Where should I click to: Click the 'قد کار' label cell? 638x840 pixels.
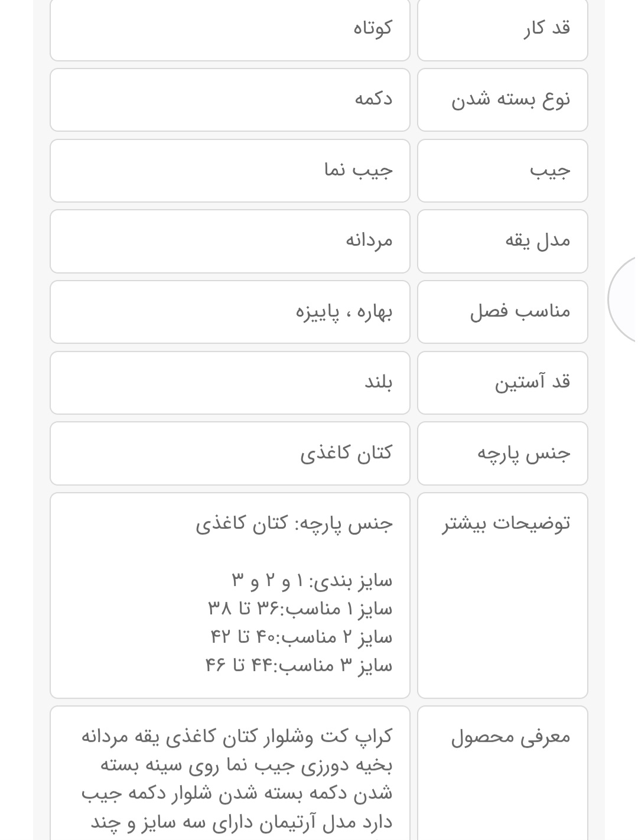pyautogui.click(x=503, y=29)
